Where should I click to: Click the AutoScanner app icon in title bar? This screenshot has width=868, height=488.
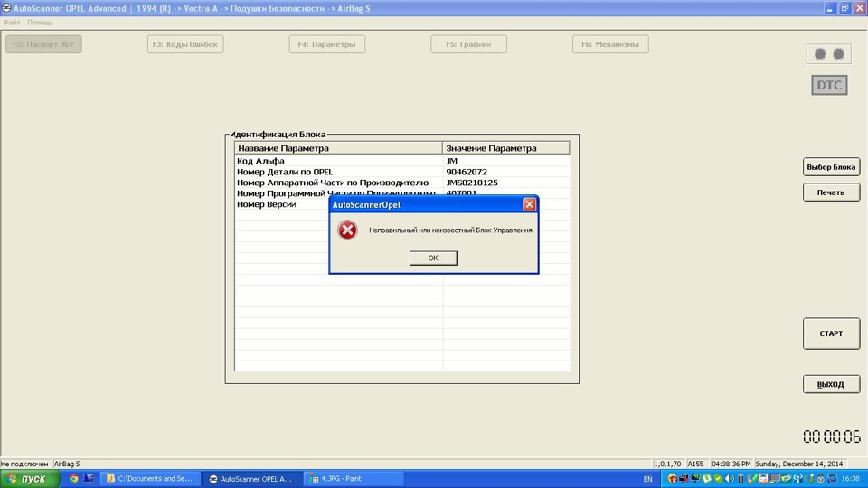(6, 8)
